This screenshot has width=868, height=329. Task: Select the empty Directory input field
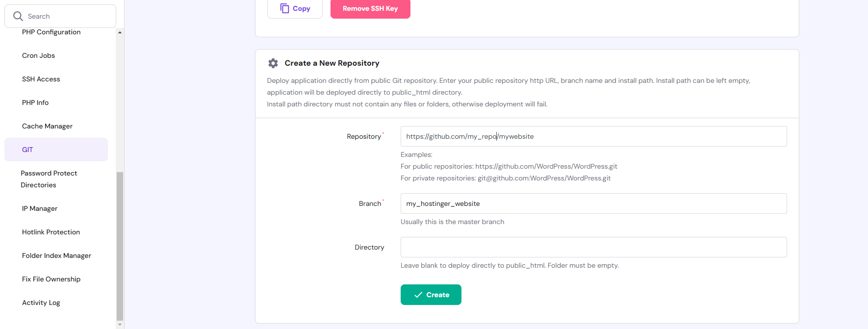pyautogui.click(x=593, y=247)
